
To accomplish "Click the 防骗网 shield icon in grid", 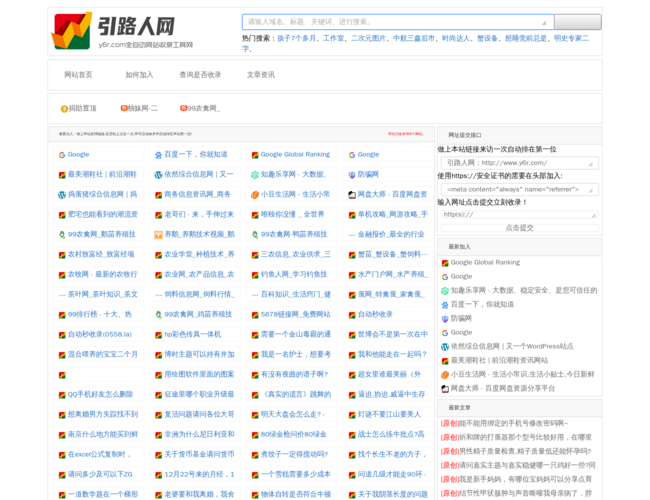I will pyautogui.click(x=352, y=175).
